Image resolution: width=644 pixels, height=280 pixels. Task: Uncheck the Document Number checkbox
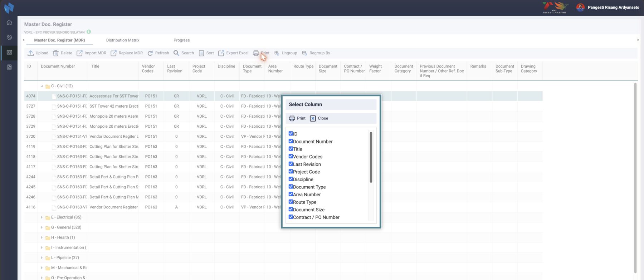[291, 141]
